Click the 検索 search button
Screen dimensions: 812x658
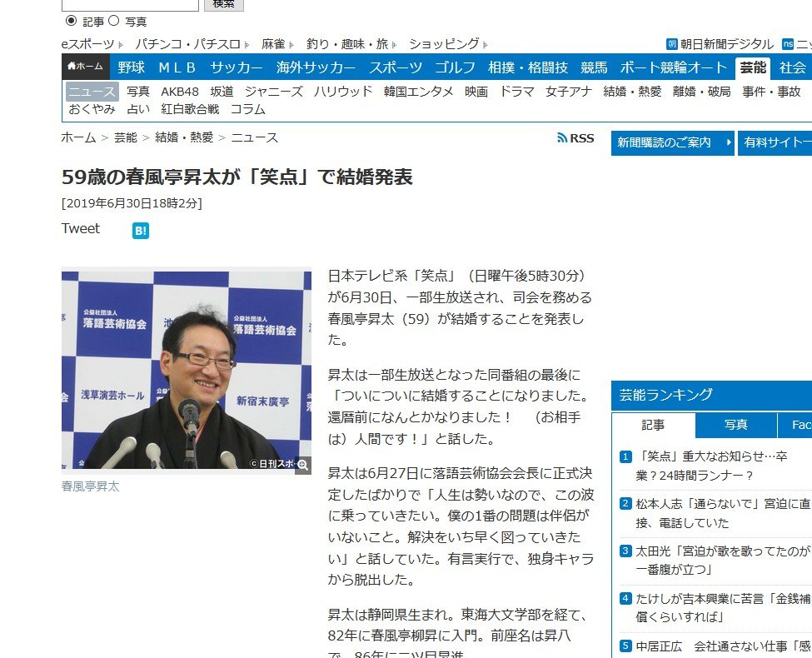coord(224,5)
